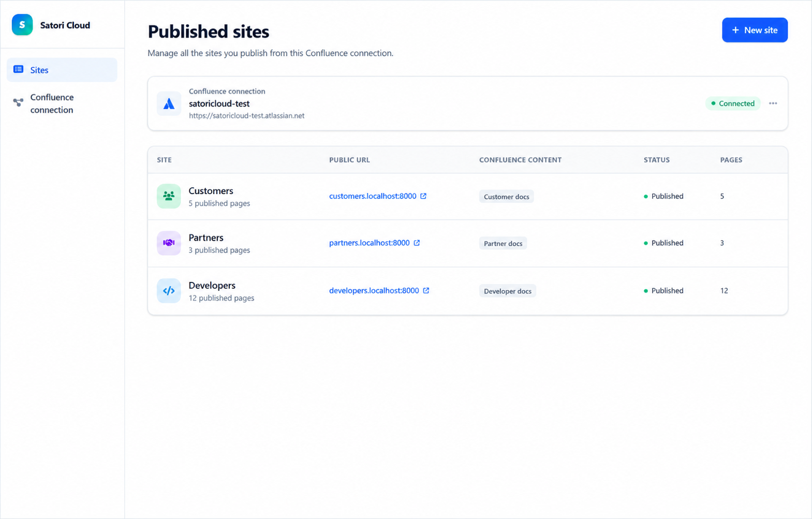The image size is (812, 519).
Task: Click the SITE column header
Action: coord(165,160)
